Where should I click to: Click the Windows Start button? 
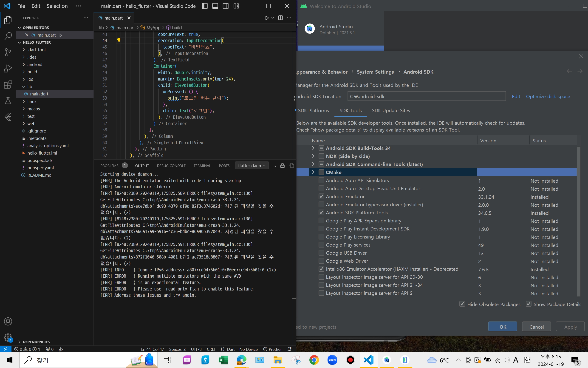coord(9,360)
